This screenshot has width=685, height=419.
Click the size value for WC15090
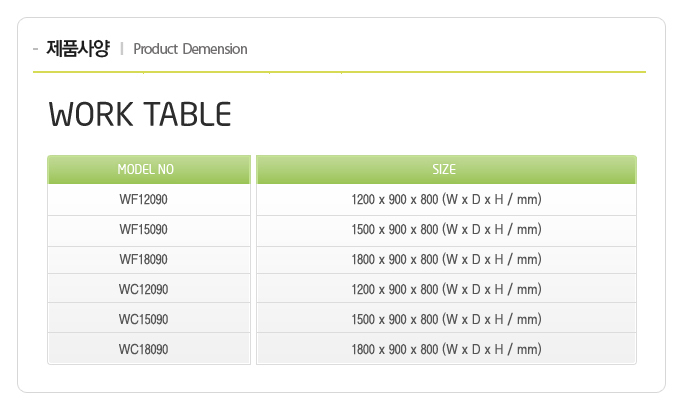pos(446,320)
